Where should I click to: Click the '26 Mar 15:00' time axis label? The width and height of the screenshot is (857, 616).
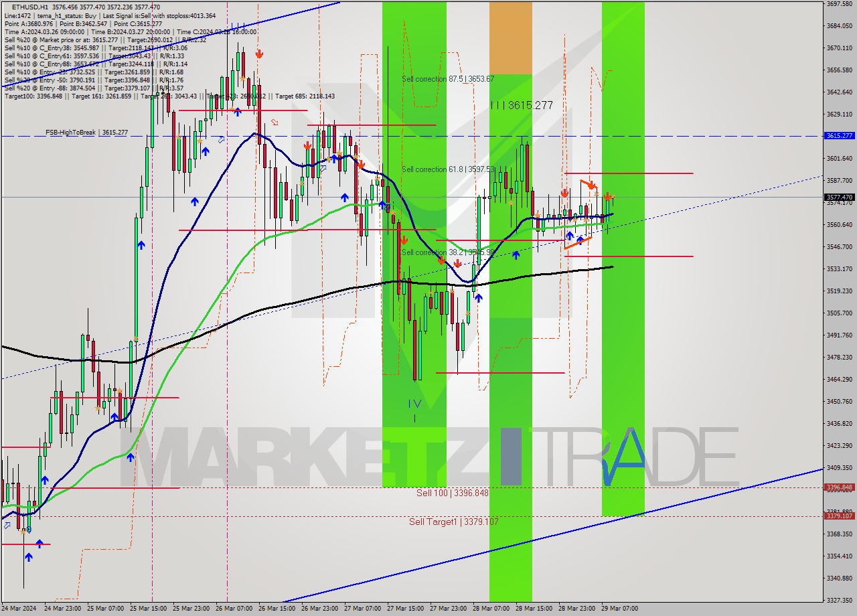click(277, 609)
